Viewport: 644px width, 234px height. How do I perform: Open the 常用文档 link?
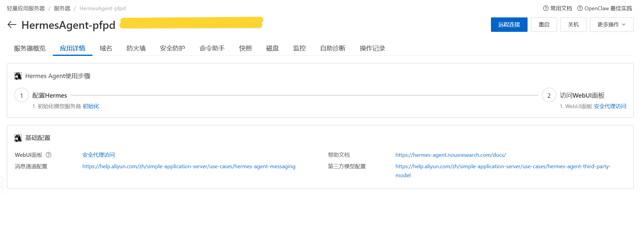point(561,8)
